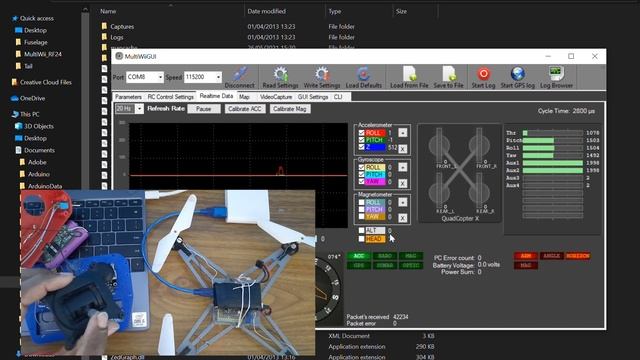Click Magnetometer plus zoom button
Viewport: 640px width, 360px height.
click(x=402, y=202)
